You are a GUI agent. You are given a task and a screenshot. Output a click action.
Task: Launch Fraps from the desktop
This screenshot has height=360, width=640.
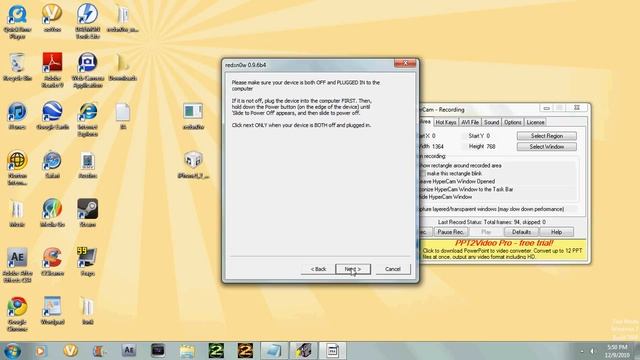(x=87, y=262)
